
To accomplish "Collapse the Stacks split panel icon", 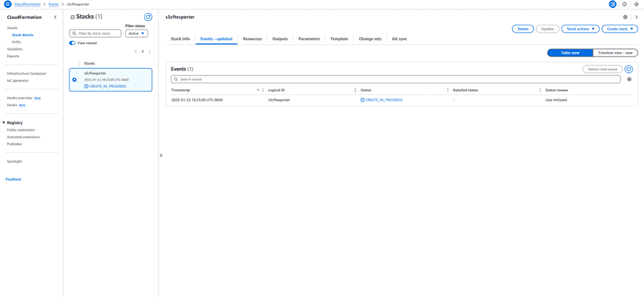I will pyautogui.click(x=72, y=17).
